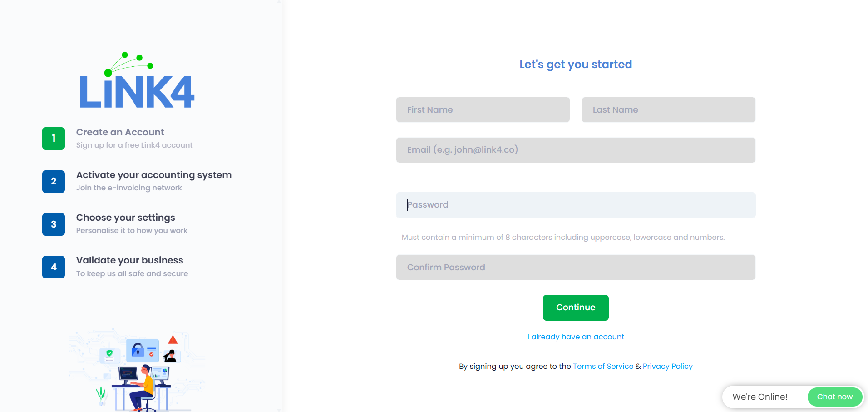
Task: Click step 1 number badge
Action: click(x=54, y=139)
